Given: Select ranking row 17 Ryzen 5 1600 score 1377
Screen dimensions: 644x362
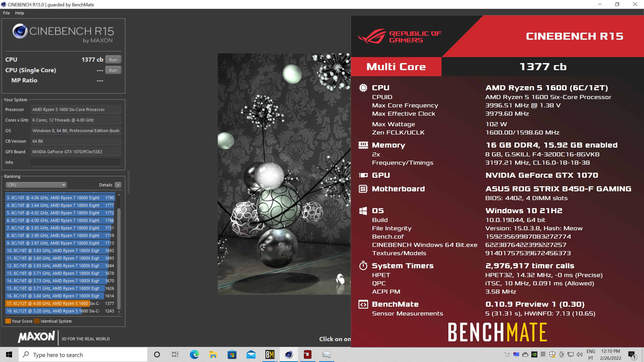Looking at the screenshot, I should pyautogui.click(x=60, y=303).
